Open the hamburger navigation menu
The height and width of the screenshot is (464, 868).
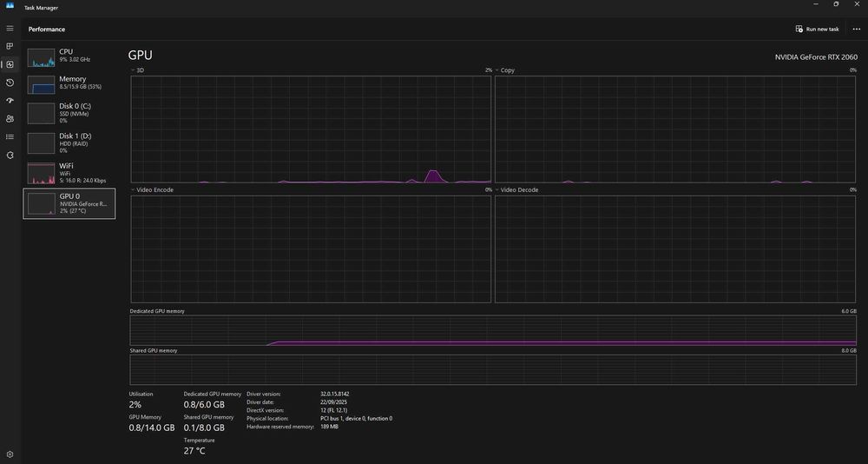pos(10,29)
